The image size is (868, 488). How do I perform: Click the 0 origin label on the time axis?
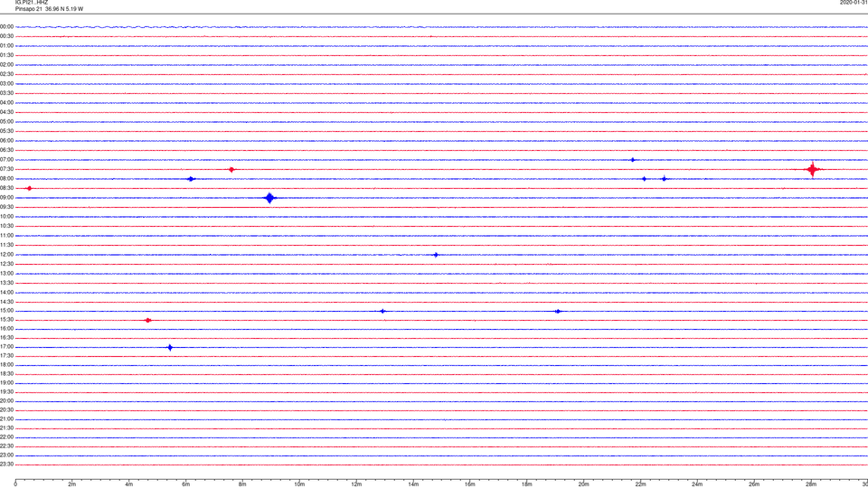15,484
